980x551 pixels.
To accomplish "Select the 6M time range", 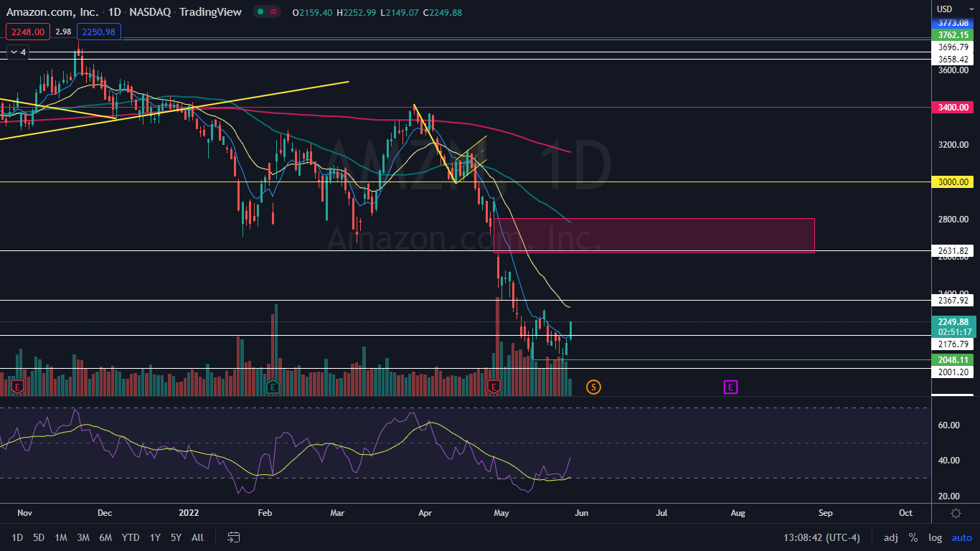I will (105, 537).
